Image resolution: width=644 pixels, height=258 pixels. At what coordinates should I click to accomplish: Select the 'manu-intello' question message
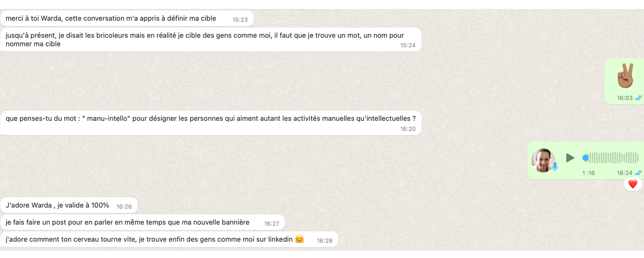click(x=211, y=123)
